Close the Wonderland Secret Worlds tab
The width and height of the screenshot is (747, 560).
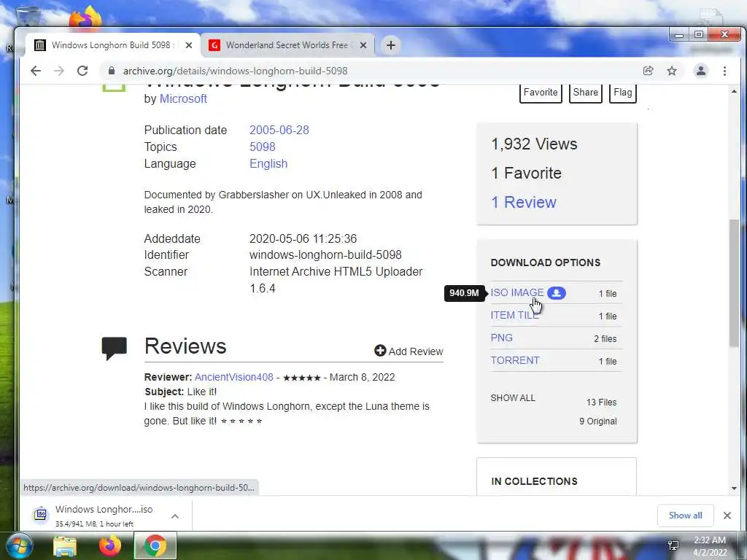363,45
